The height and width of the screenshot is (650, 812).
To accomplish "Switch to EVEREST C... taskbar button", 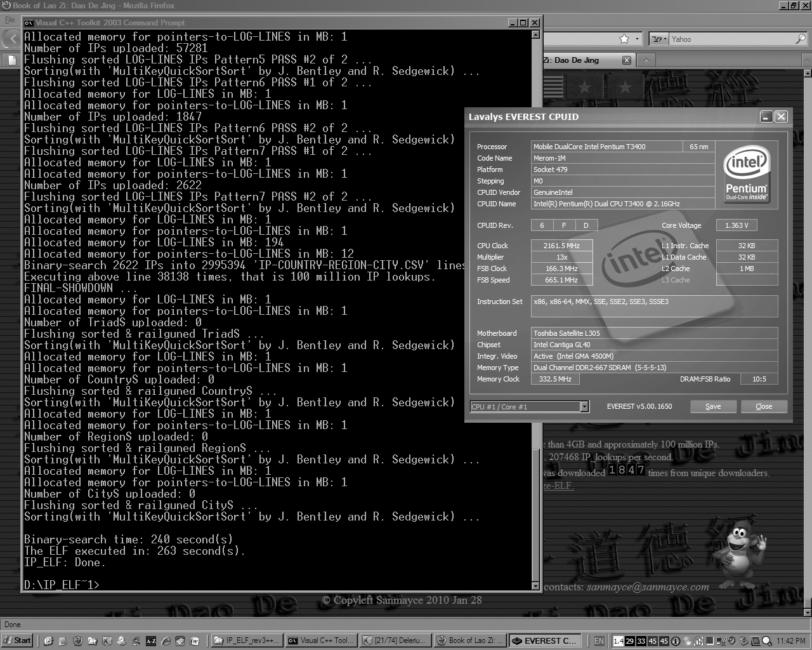I will (546, 640).
